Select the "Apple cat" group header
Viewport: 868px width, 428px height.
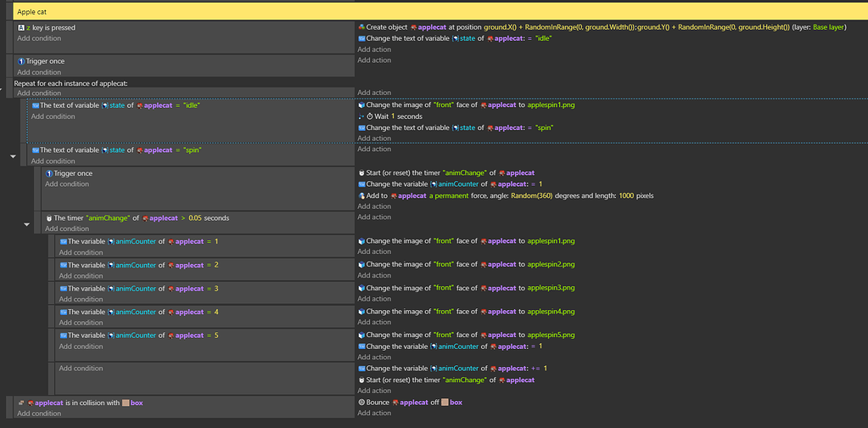click(x=440, y=11)
